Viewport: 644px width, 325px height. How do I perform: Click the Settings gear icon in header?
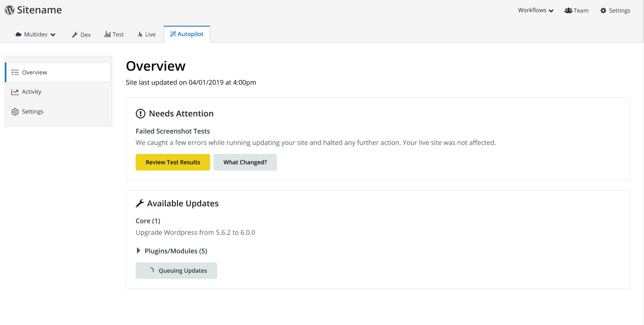pos(603,11)
